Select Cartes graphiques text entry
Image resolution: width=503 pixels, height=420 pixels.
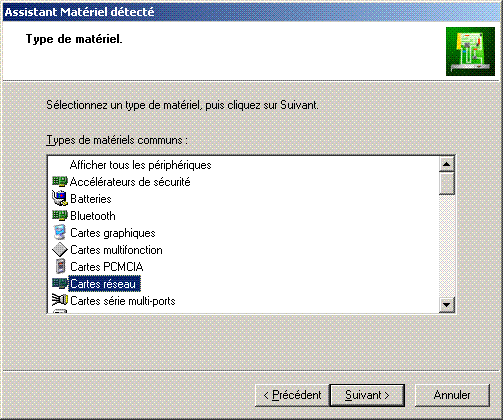pyautogui.click(x=113, y=233)
